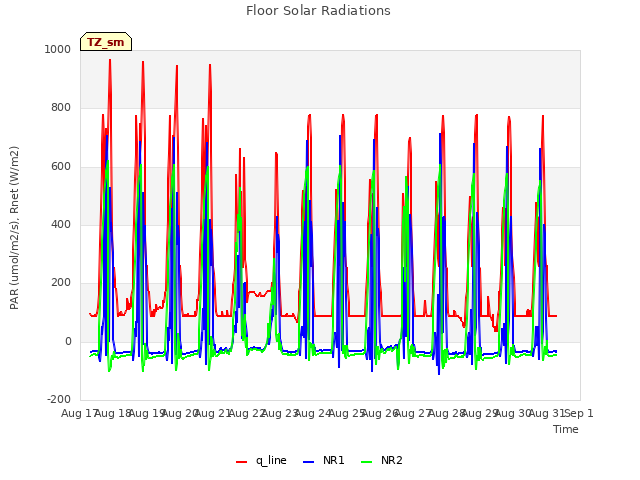Click the Sep 1 x-axis tick label
The width and height of the screenshot is (640, 480).
[x=580, y=413]
